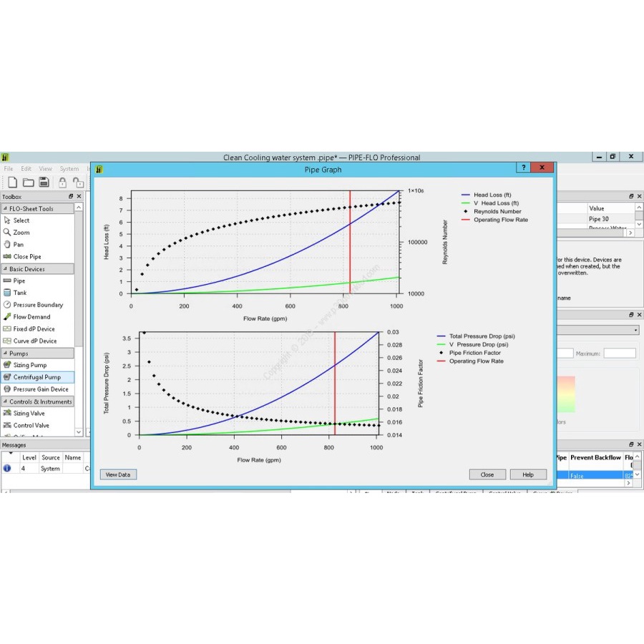This screenshot has width=644, height=644.
Task: Float the Toolbox panel
Action: [x=71, y=196]
